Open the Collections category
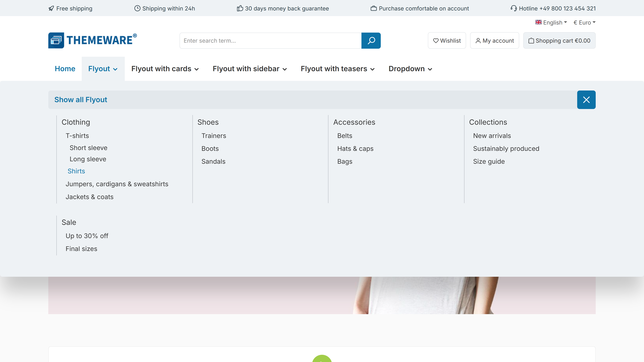This screenshot has width=644, height=362. click(x=488, y=122)
